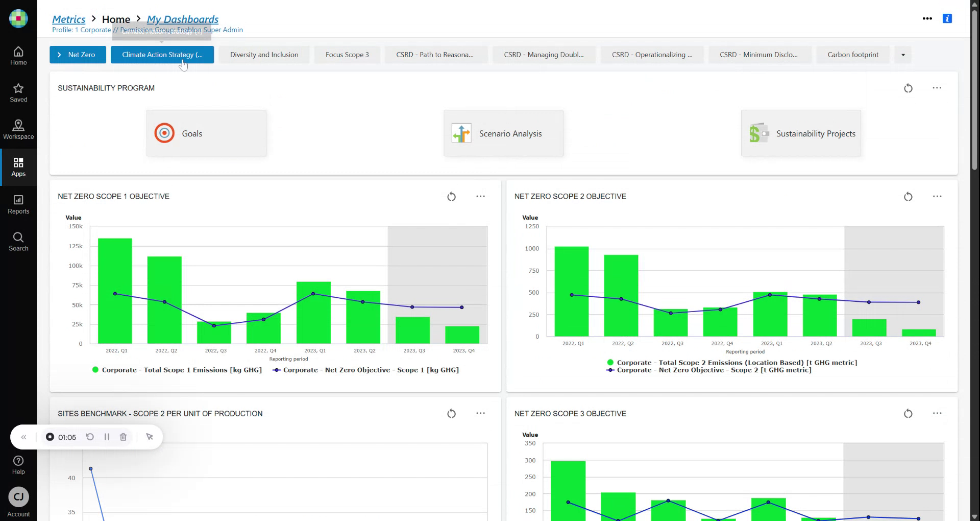The image size is (980, 521).
Task: Open Workspace from the left sidebar
Action: point(18,130)
